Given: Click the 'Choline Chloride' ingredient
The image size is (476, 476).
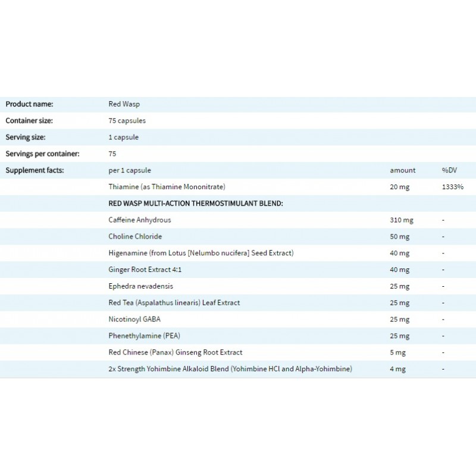Looking at the screenshot, I should click(x=135, y=236).
